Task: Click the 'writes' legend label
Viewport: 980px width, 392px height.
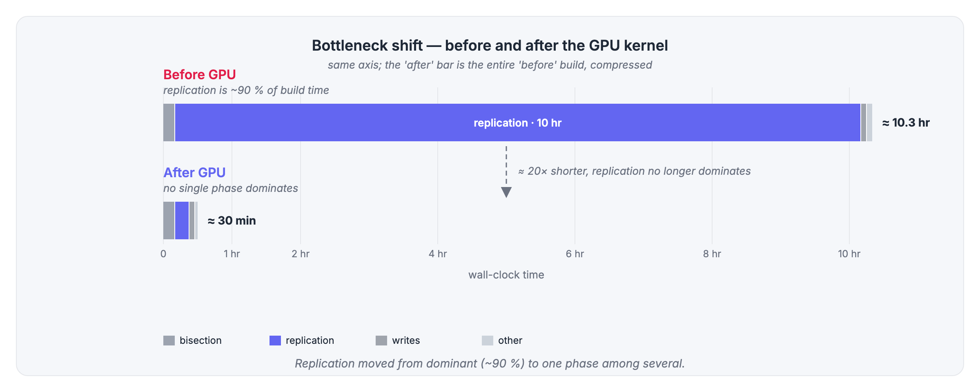Action: (x=406, y=341)
